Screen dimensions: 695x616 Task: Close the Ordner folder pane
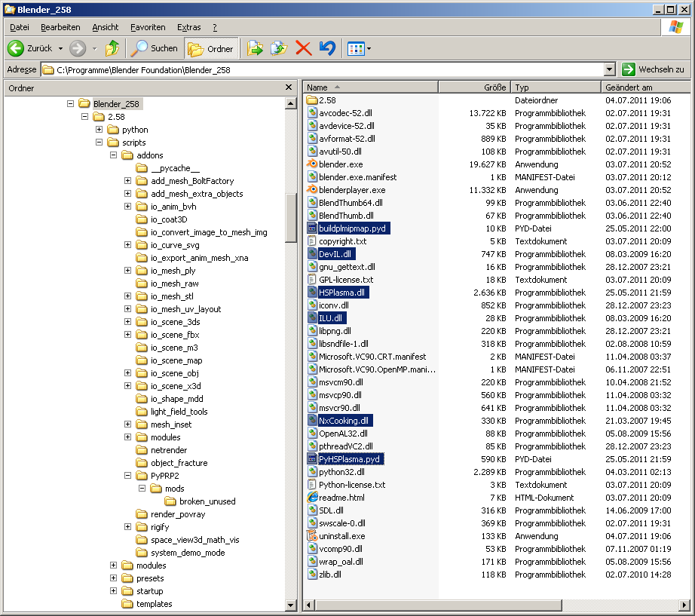tap(289, 87)
